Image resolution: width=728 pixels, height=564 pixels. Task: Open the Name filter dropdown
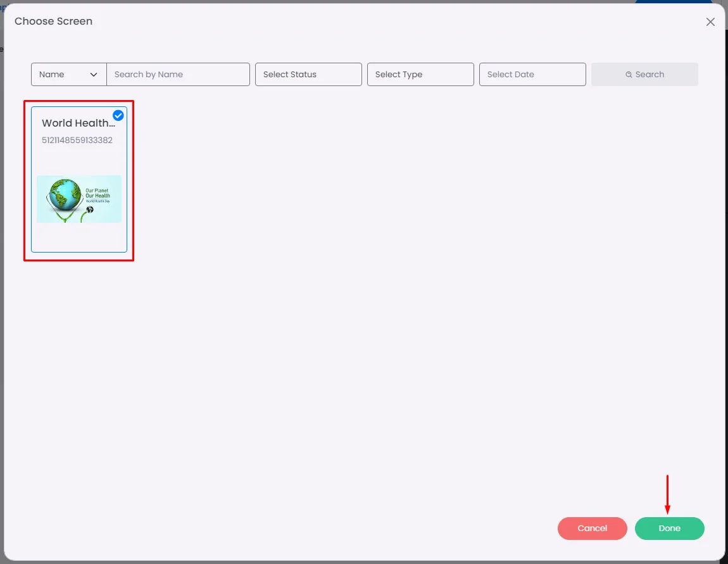point(69,74)
